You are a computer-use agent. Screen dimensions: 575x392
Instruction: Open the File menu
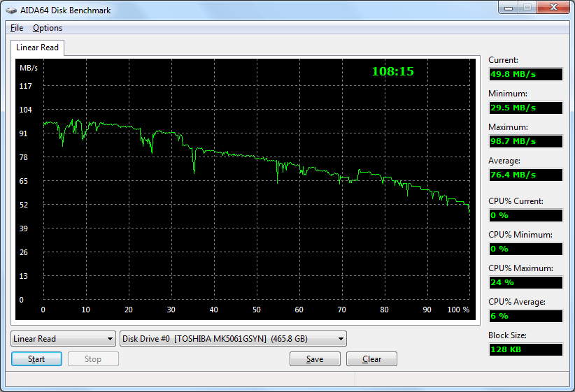(x=17, y=28)
